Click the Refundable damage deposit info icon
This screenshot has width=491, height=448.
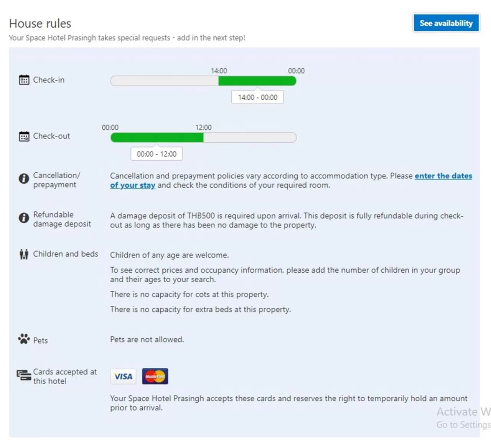pyautogui.click(x=24, y=218)
